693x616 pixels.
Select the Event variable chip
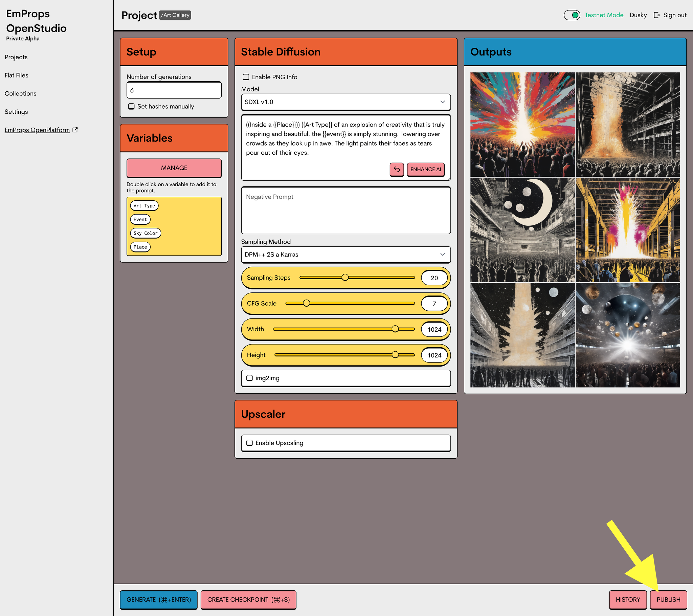140,219
